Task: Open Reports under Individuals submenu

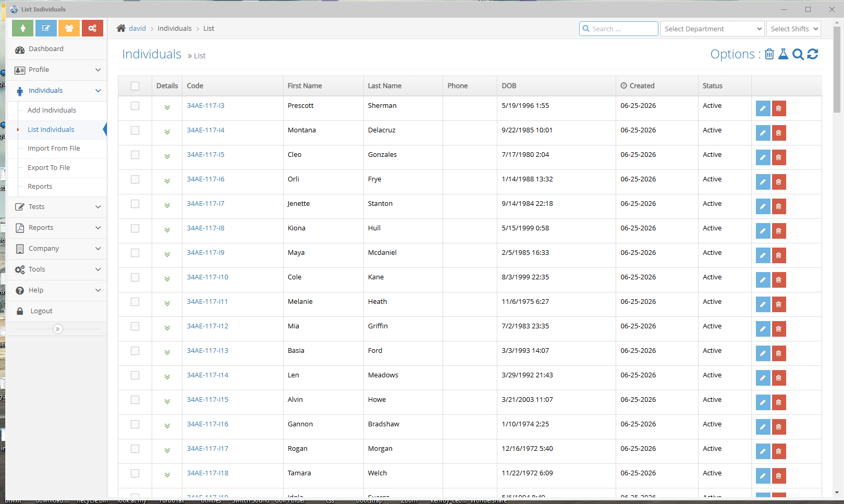Action: (40, 186)
